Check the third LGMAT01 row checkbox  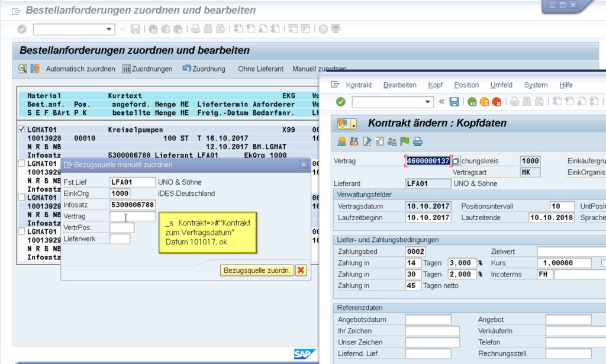point(22,197)
